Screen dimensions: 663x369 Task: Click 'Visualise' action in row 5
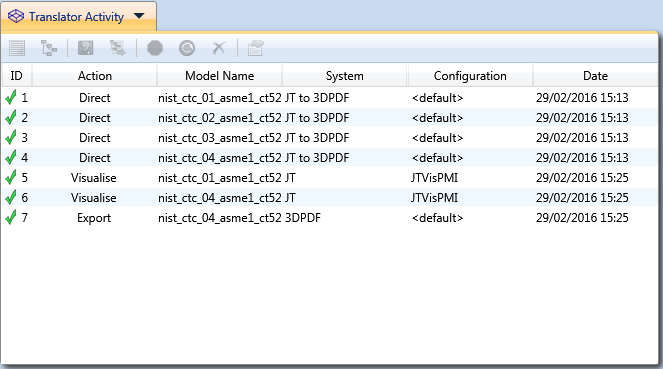pos(93,178)
